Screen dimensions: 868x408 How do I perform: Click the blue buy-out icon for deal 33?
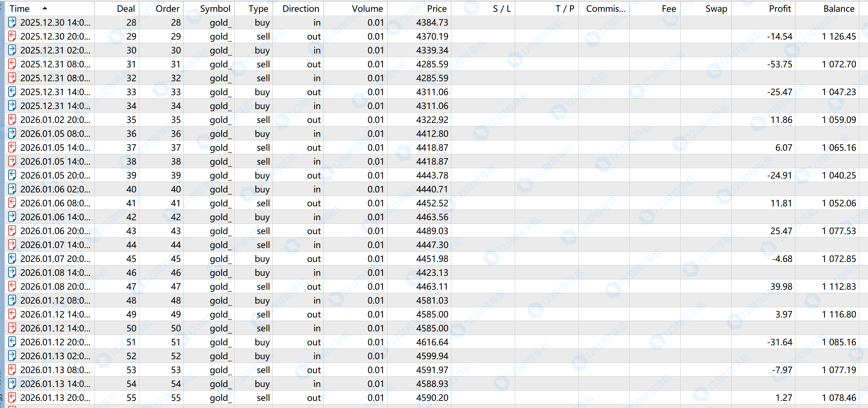(x=12, y=92)
